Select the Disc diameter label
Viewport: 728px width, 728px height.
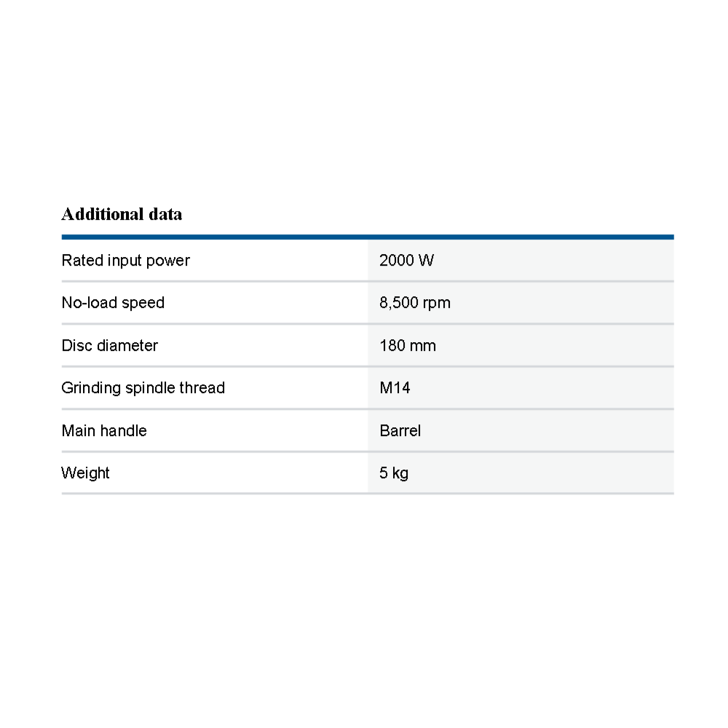click(109, 346)
